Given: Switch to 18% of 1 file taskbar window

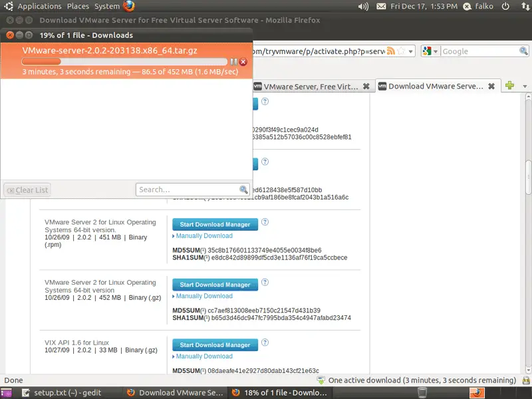Looking at the screenshot, I should pos(280,393).
